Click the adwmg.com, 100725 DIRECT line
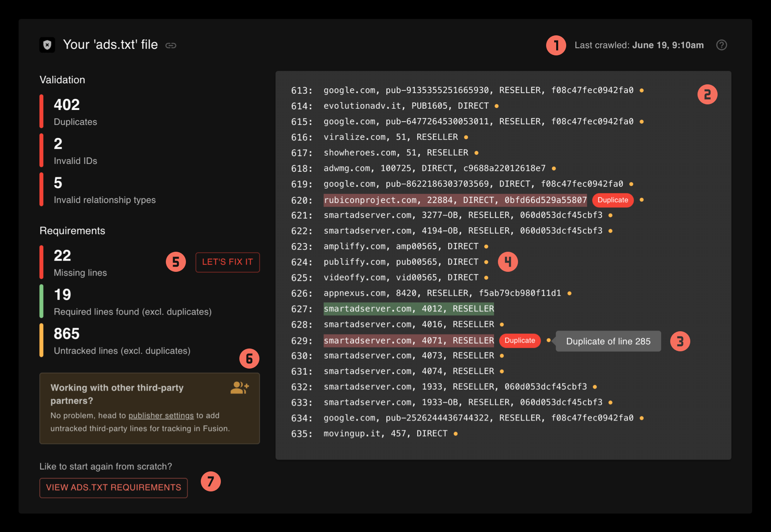The width and height of the screenshot is (771, 532). click(x=434, y=169)
